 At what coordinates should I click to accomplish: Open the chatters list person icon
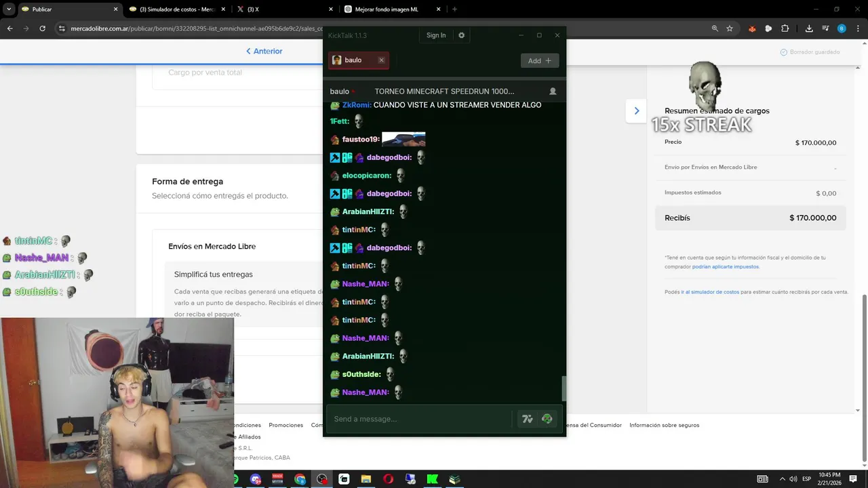(x=553, y=91)
